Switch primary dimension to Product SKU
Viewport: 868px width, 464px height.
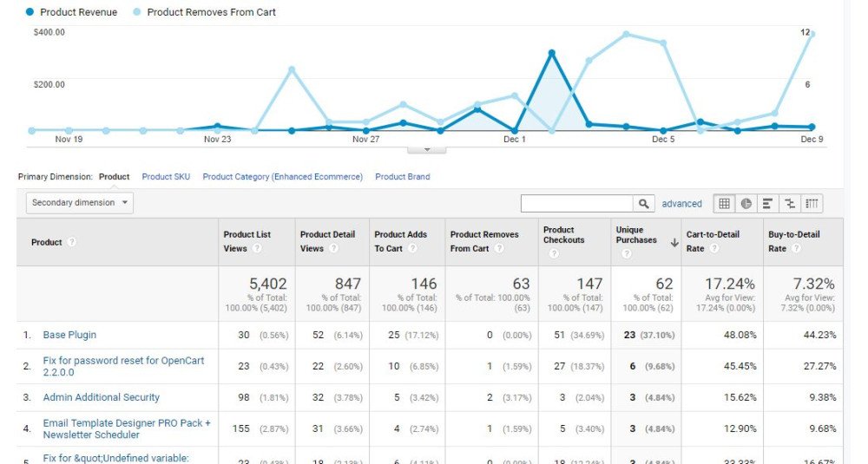166,177
